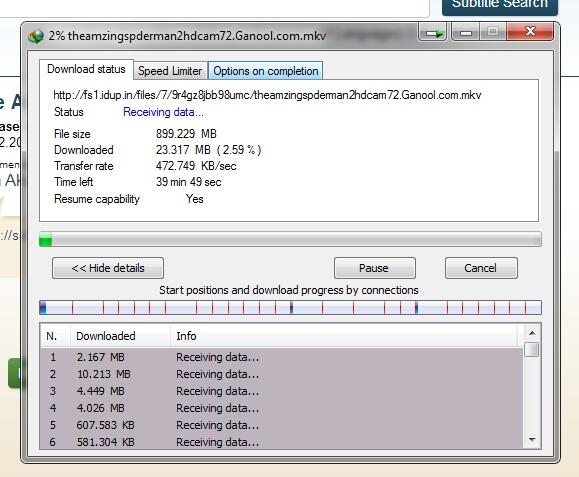This screenshot has height=477, width=579.
Task: Minimize the download dialog window
Action: 465,32
